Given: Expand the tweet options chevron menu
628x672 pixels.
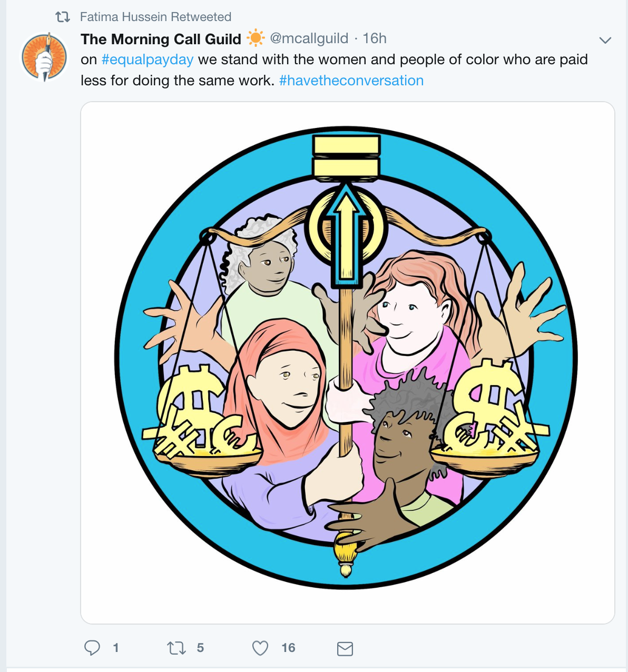Looking at the screenshot, I should (x=605, y=40).
